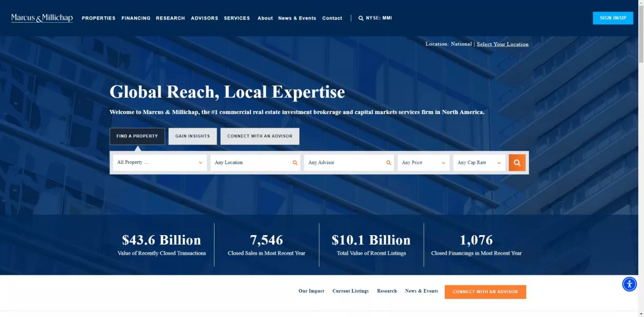Open the RESEARCH menu in the top navigation
Screen dimensions: 644x317
(170, 18)
